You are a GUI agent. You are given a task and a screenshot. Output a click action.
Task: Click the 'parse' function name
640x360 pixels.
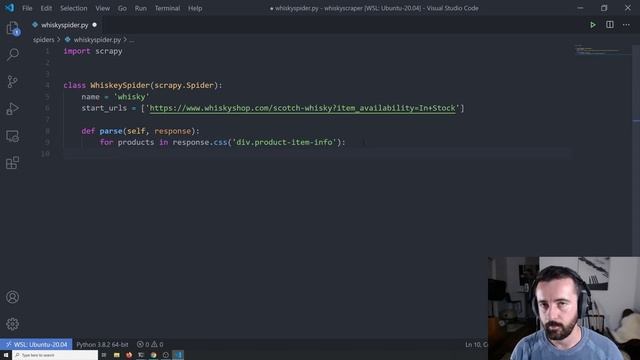coord(111,131)
